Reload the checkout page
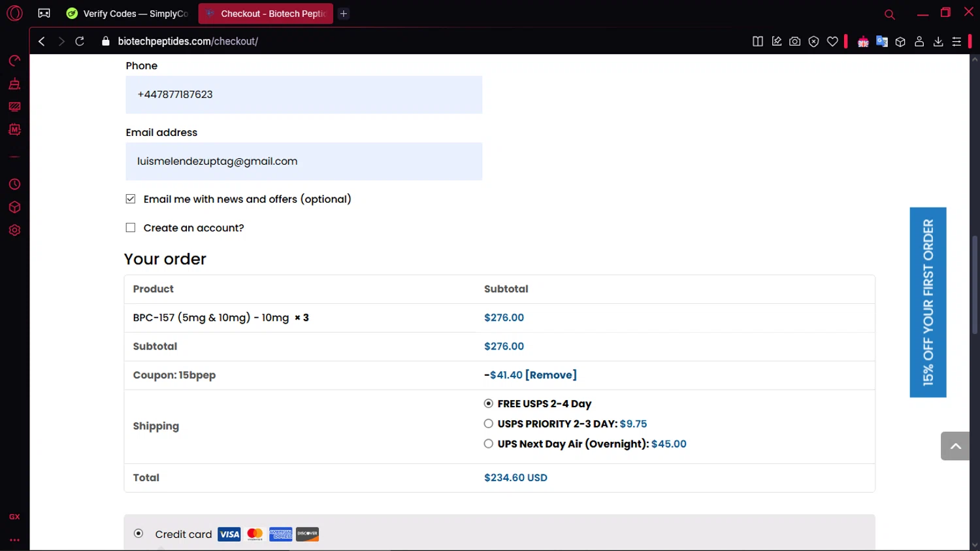 pyautogui.click(x=80, y=41)
